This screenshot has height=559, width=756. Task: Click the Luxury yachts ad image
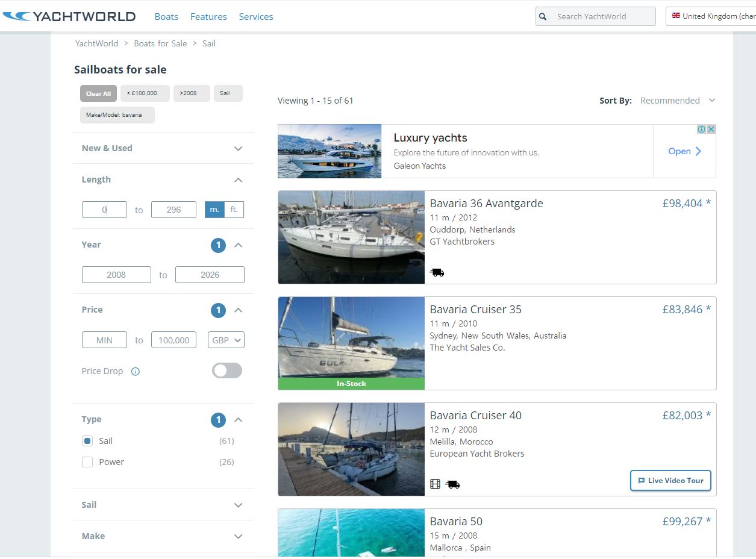click(x=330, y=151)
